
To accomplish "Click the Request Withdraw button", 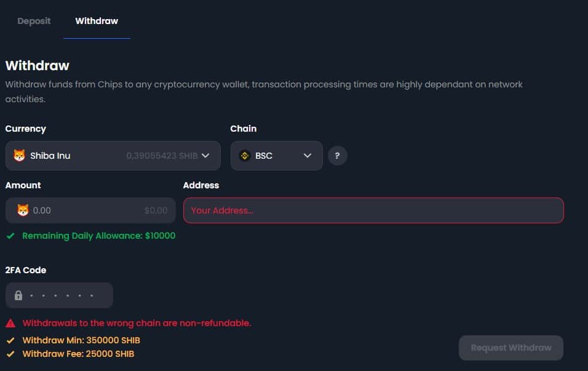I will coord(511,348).
